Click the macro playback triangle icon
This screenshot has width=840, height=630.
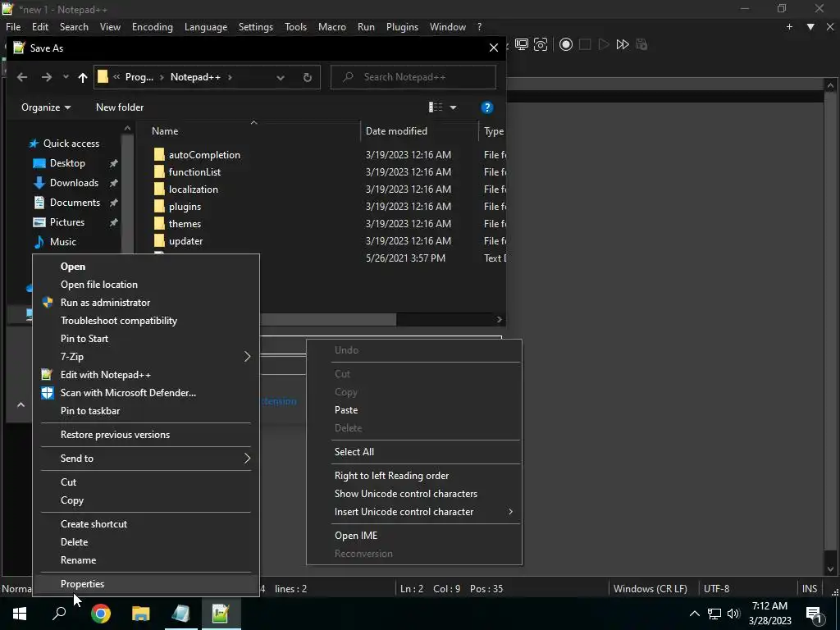click(603, 44)
